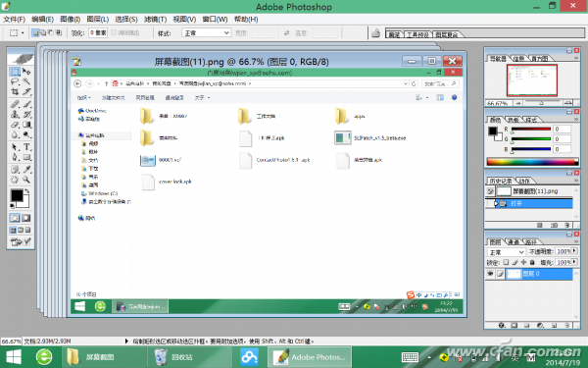The width and height of the screenshot is (588, 368).
Task: Select the Crop tool
Action: pyautogui.click(x=15, y=91)
